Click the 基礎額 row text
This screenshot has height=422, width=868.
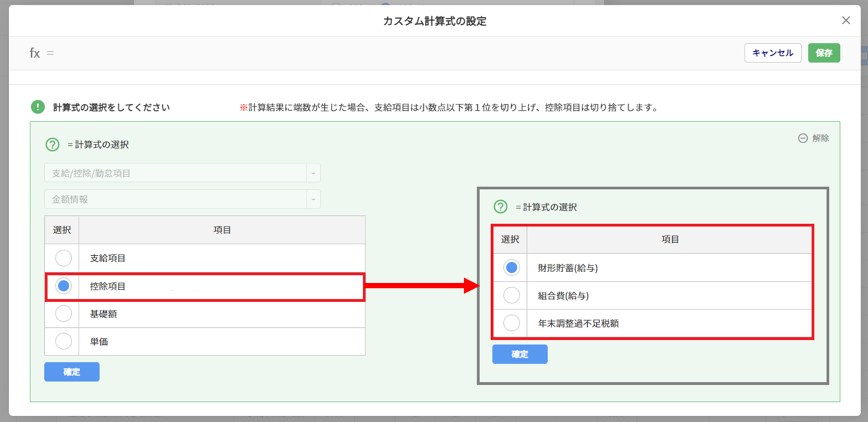(103, 314)
